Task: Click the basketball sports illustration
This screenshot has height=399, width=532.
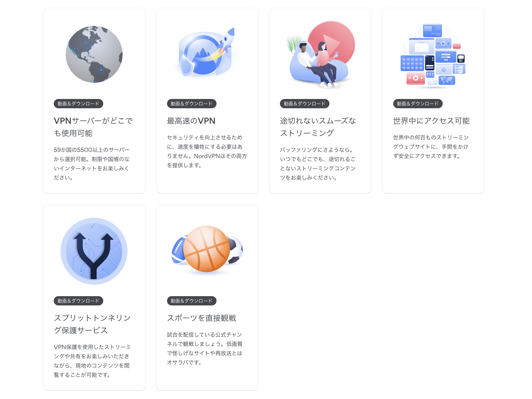Action: coord(207,249)
